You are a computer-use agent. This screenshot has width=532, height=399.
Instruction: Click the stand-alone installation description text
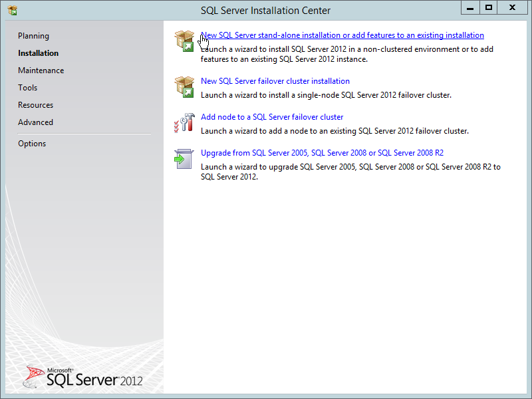pyautogui.click(x=346, y=55)
